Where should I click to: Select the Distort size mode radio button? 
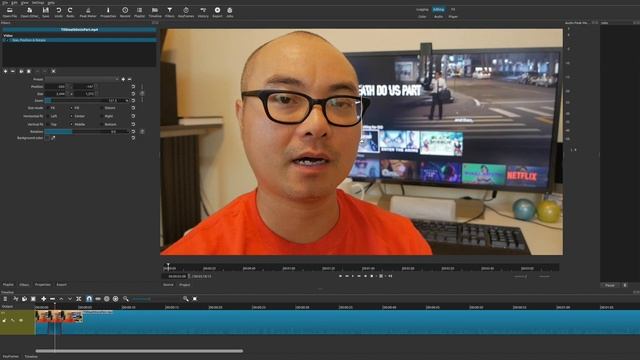tap(102, 108)
